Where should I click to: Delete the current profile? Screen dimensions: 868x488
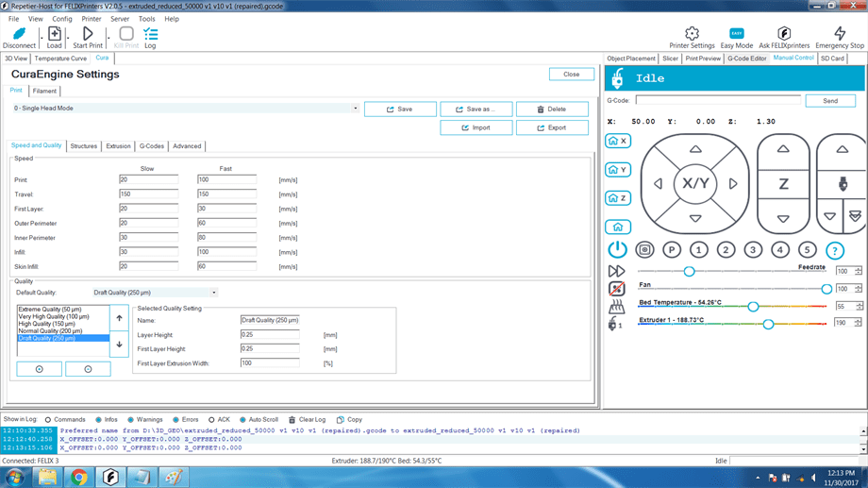tap(552, 109)
